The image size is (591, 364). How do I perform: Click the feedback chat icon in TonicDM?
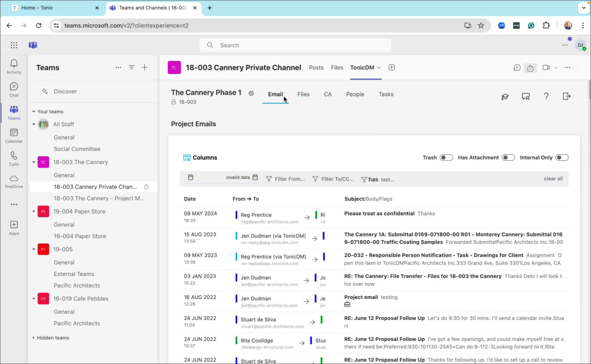(x=526, y=97)
